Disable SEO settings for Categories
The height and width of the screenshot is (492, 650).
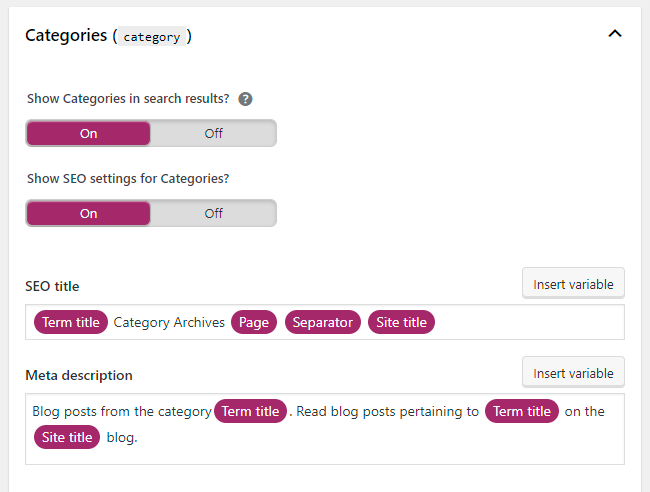pyautogui.click(x=213, y=213)
